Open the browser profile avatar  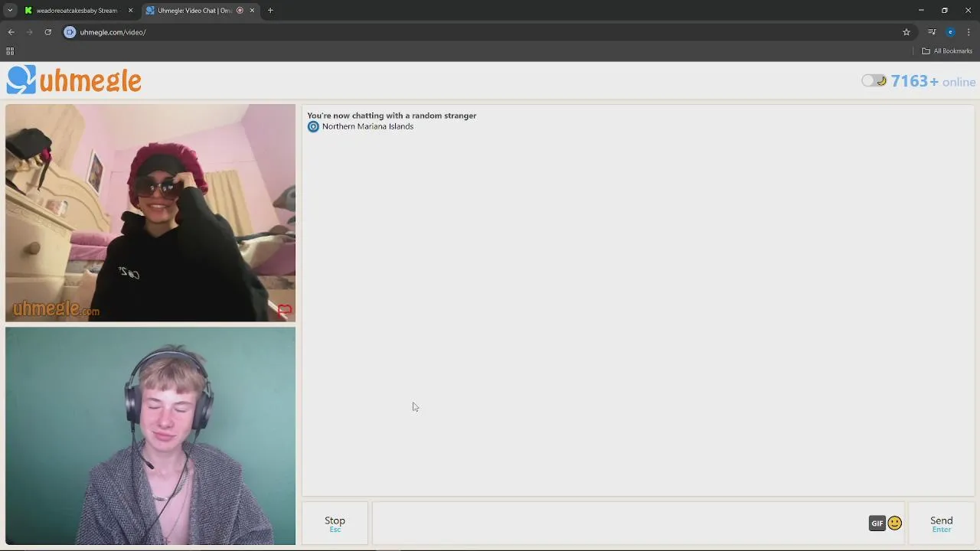[x=950, y=32]
